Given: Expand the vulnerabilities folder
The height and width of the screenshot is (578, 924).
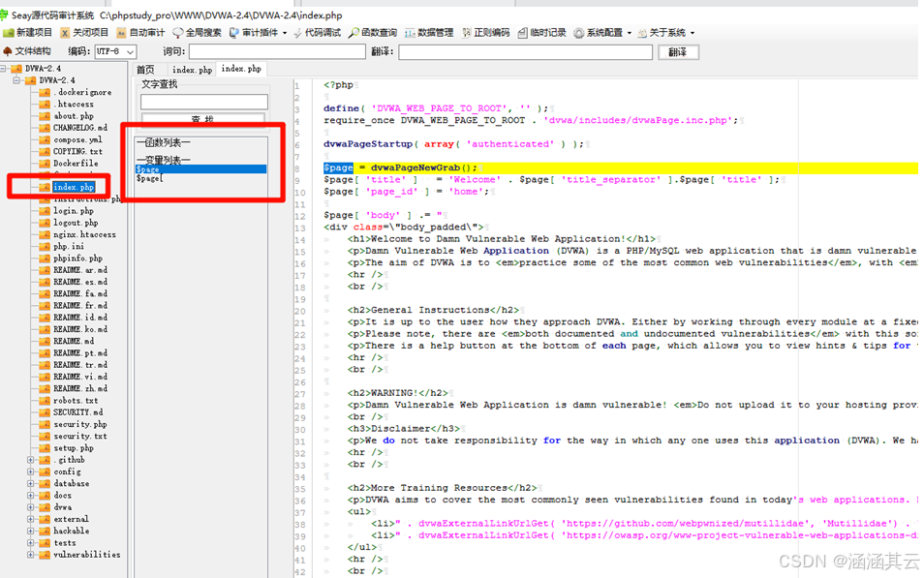Looking at the screenshot, I should click(x=31, y=555).
